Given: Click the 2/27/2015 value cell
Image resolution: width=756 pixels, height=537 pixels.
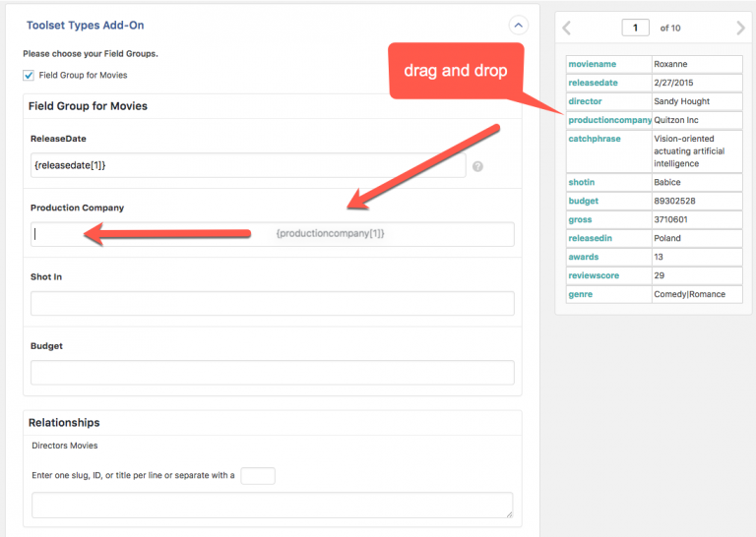Looking at the screenshot, I should (x=697, y=83).
